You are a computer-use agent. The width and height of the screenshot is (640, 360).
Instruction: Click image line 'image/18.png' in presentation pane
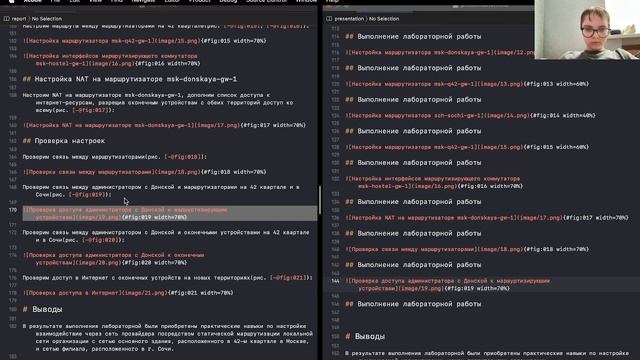click(x=467, y=249)
